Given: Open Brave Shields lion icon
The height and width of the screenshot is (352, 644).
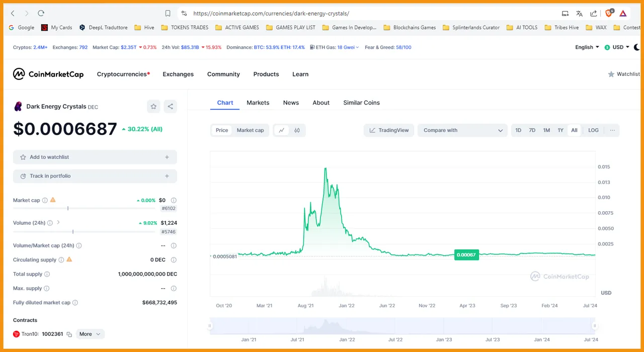Looking at the screenshot, I should pyautogui.click(x=609, y=14).
